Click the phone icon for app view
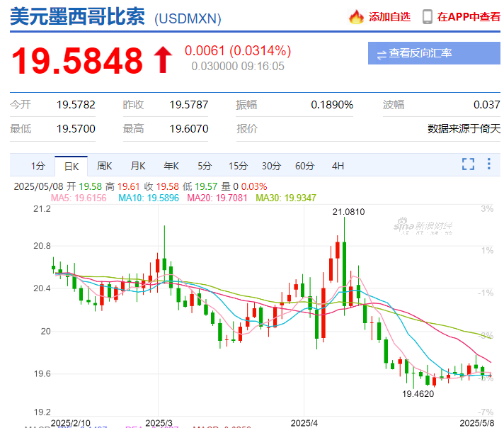This screenshot has width=504, height=428. [x=427, y=17]
